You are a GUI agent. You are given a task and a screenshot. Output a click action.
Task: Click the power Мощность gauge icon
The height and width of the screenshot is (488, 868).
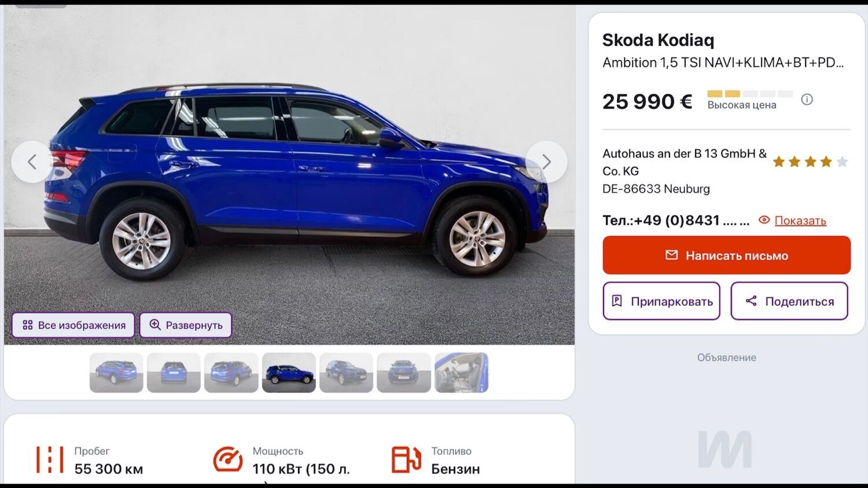[228, 460]
